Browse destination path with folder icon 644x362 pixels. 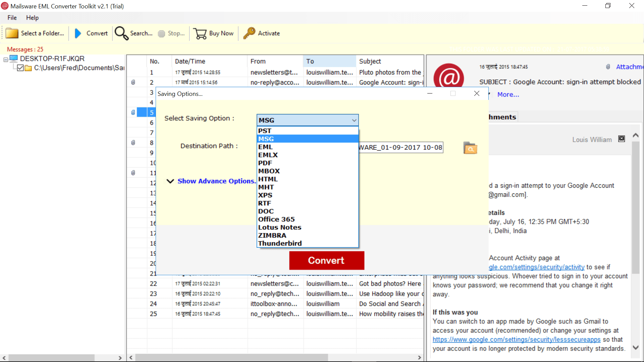[x=470, y=148]
